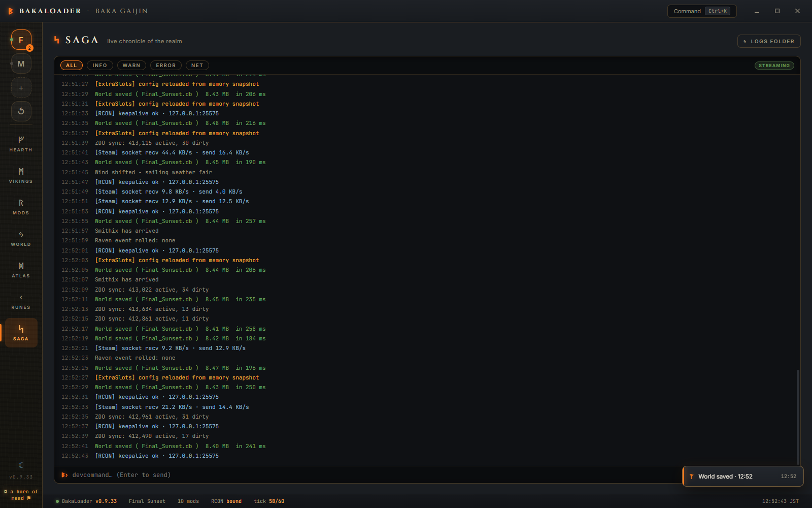Screen dimensions: 812x508
Task: Toggle the moon theme icon
Action: pos(21,465)
